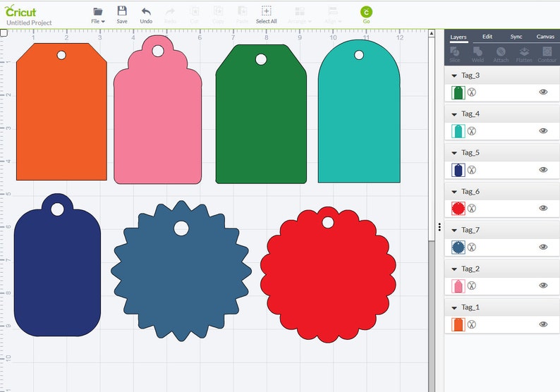Viewport: 560px width, 392px height.
Task: Select the Tag_7 blue layer thumbnail
Action: coord(458,247)
